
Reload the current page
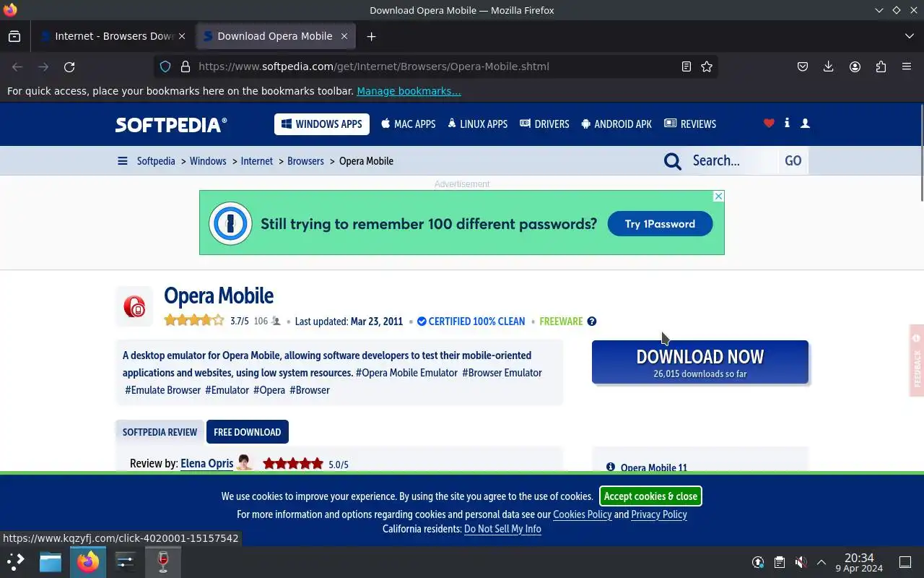tap(69, 66)
